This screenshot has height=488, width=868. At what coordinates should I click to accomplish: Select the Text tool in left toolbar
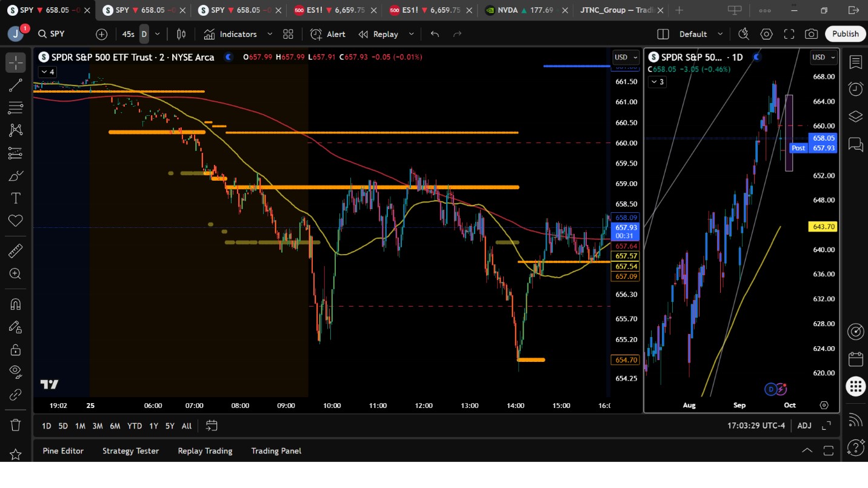16,198
